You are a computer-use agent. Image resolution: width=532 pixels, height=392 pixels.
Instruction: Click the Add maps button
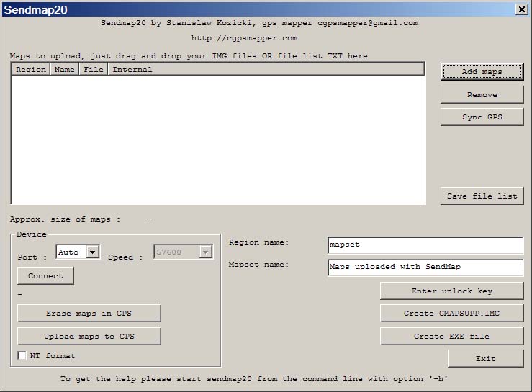click(482, 72)
